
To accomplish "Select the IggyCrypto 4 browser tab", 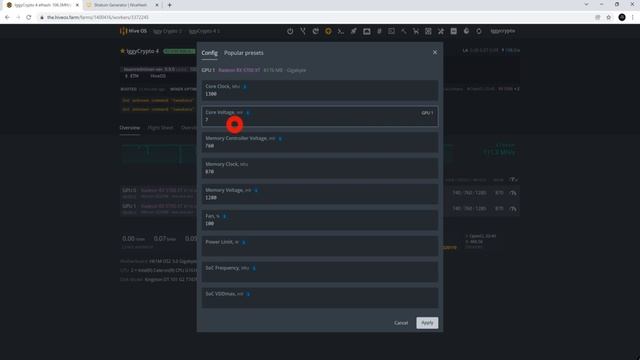I will tap(42, 5).
